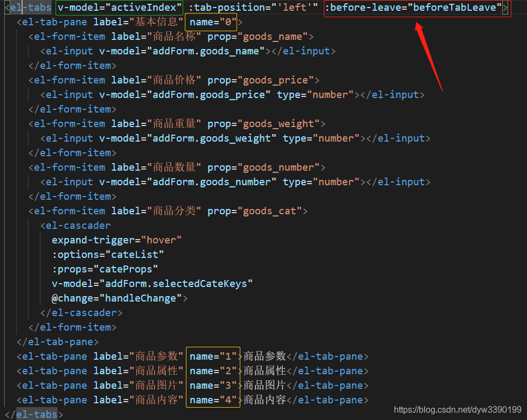Click v-model="addForm.goods_name" text
Viewport: 527px width, 420px height.
182,51
